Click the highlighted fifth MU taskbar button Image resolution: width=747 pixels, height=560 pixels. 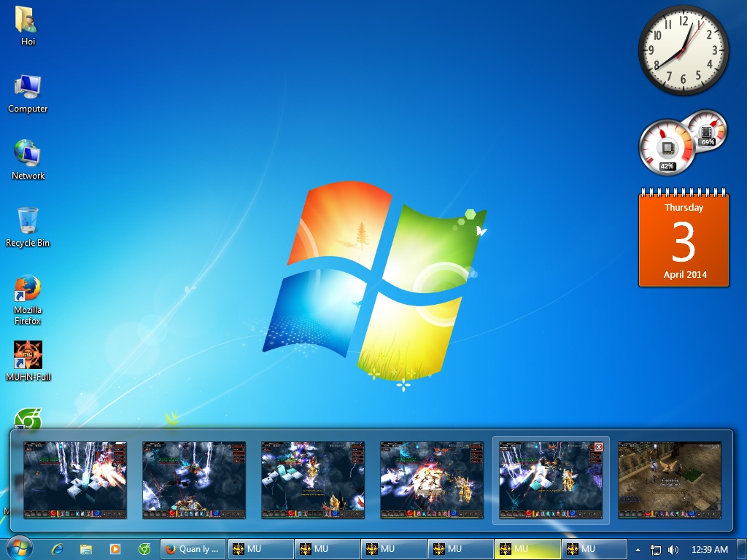[527, 549]
